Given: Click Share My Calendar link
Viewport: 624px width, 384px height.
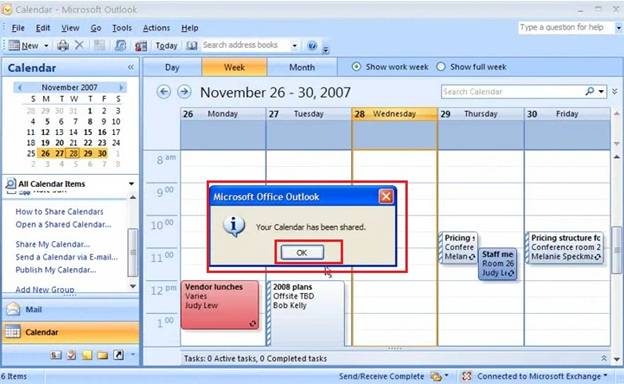Looking at the screenshot, I should click(53, 244).
